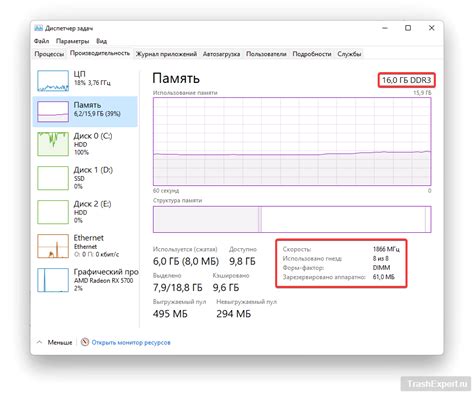This screenshot has height=394, width=474.
Task: Click the resource monitor icon at bottom
Action: coord(85,342)
